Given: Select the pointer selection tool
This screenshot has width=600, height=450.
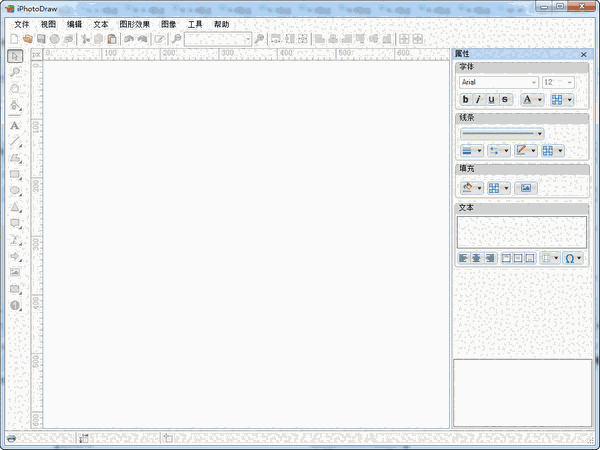Looking at the screenshot, I should click(15, 56).
